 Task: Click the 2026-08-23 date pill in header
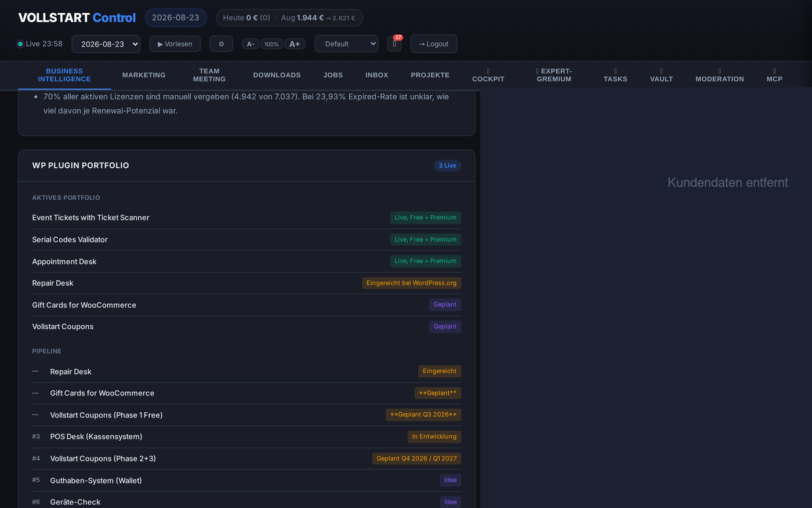(176, 17)
